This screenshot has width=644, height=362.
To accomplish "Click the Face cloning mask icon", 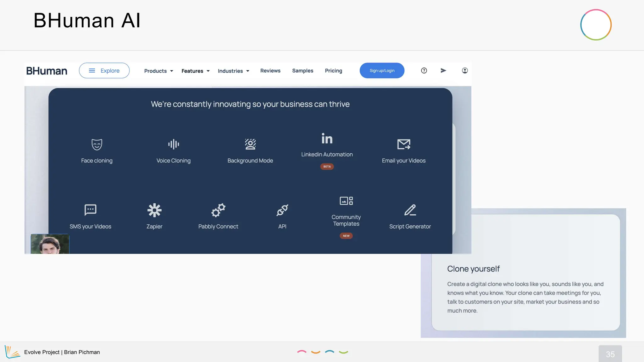I will [x=97, y=144].
